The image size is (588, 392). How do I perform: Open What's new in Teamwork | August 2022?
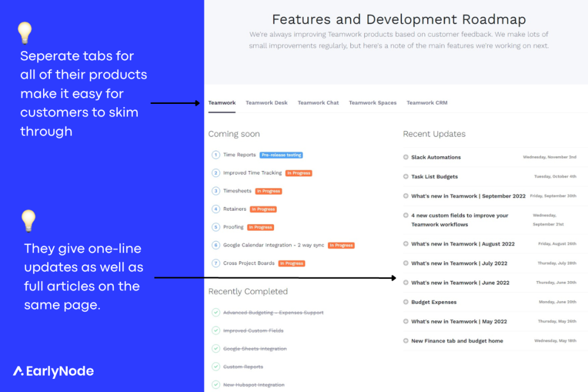click(x=463, y=244)
